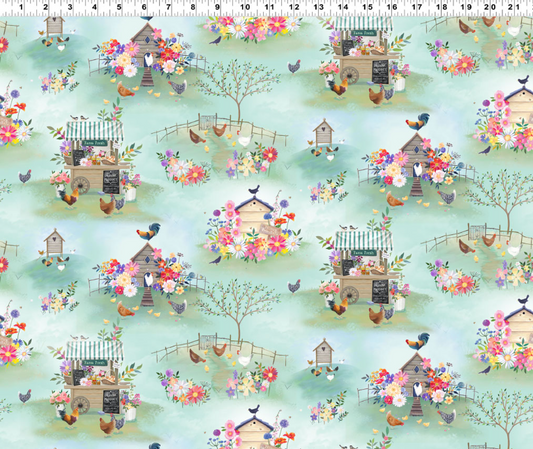The width and height of the screenshot is (533, 449).
Task: Click ruler number 17
Action: tap(417, 7)
